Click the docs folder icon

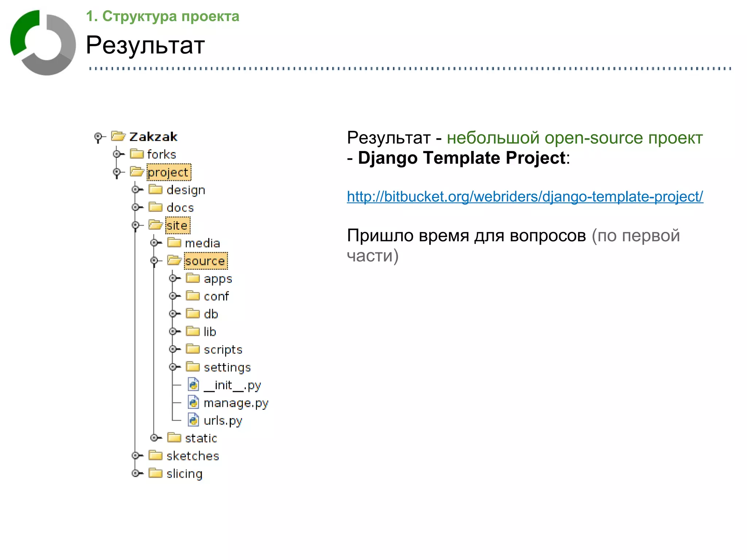coord(155,207)
